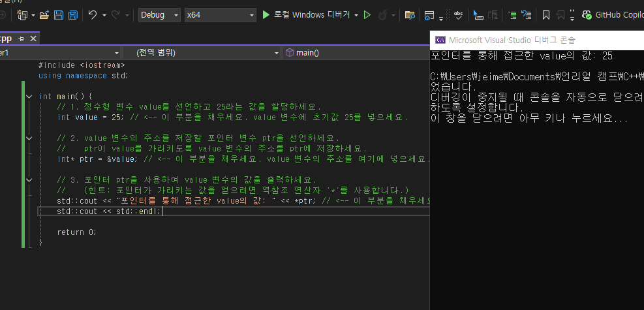The height and width of the screenshot is (310, 644).
Task: Open the project scope dropdown on left
Action: click(60, 53)
